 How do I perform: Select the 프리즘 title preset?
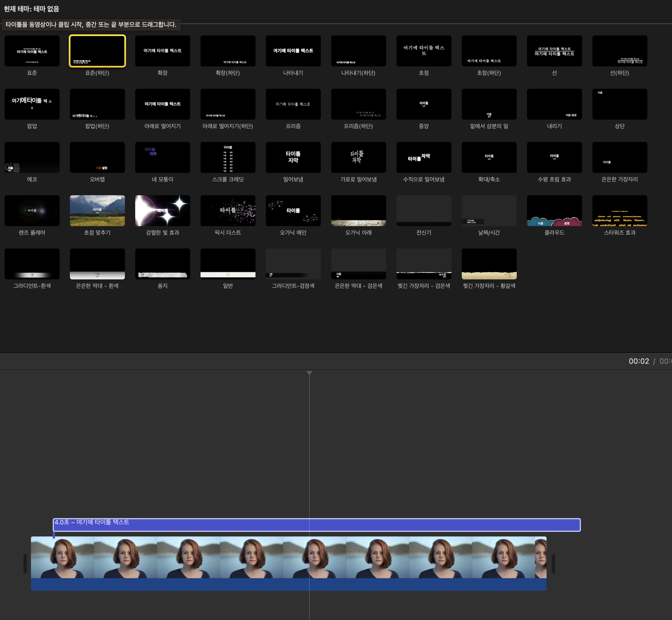tap(293, 104)
